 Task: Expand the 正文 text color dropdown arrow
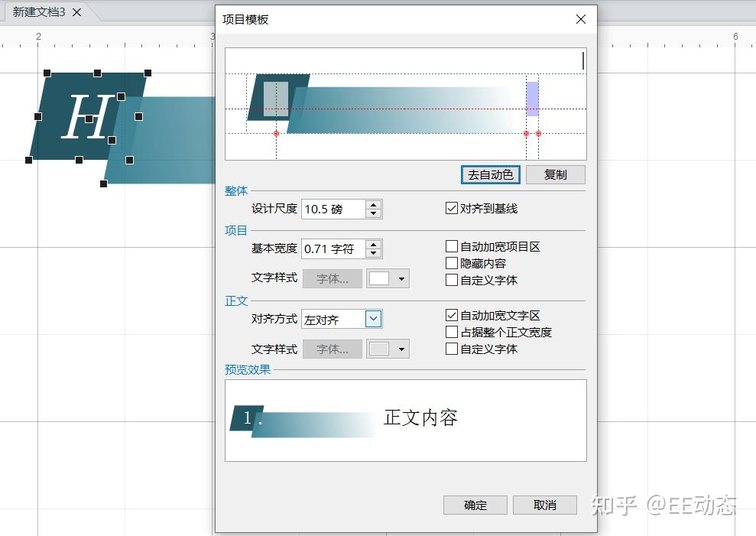(x=401, y=349)
